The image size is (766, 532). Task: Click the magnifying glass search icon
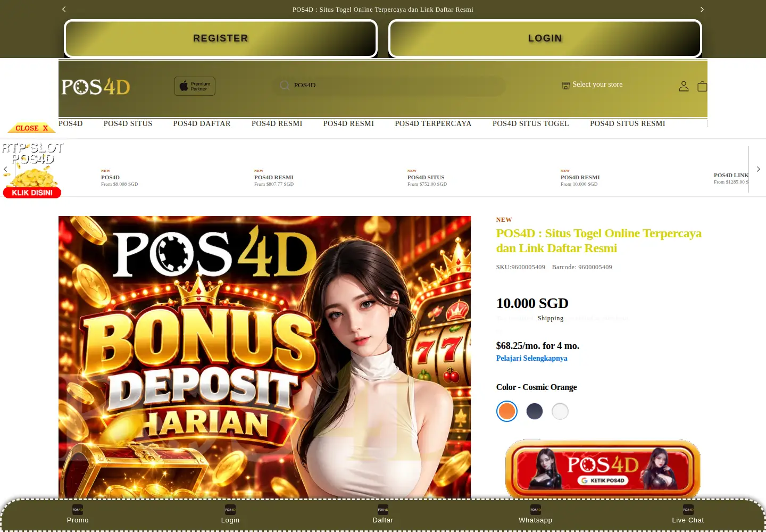[285, 85]
